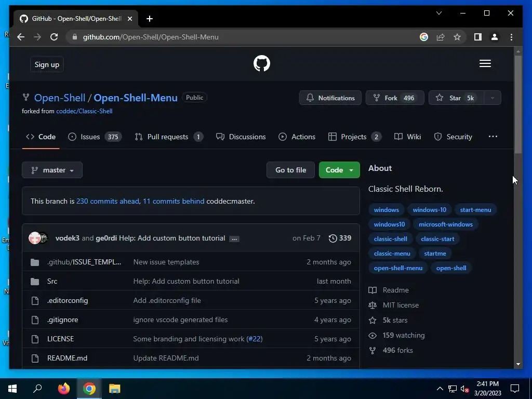Click the Sign up button

47,64
